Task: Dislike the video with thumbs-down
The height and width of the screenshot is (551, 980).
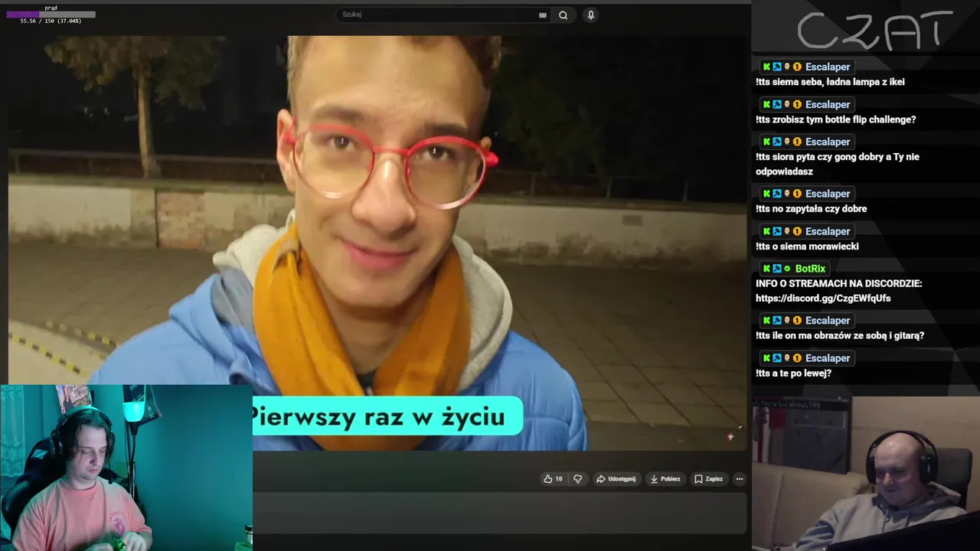Action: 578,479
